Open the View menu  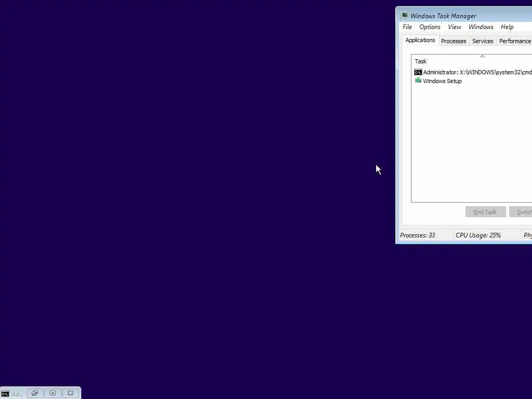tap(454, 27)
